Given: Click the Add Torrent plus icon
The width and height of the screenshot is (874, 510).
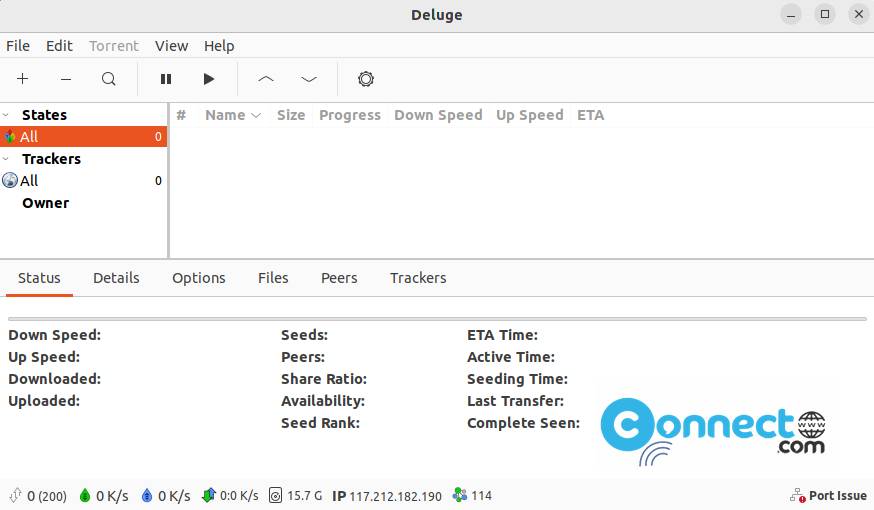Looking at the screenshot, I should point(22,79).
